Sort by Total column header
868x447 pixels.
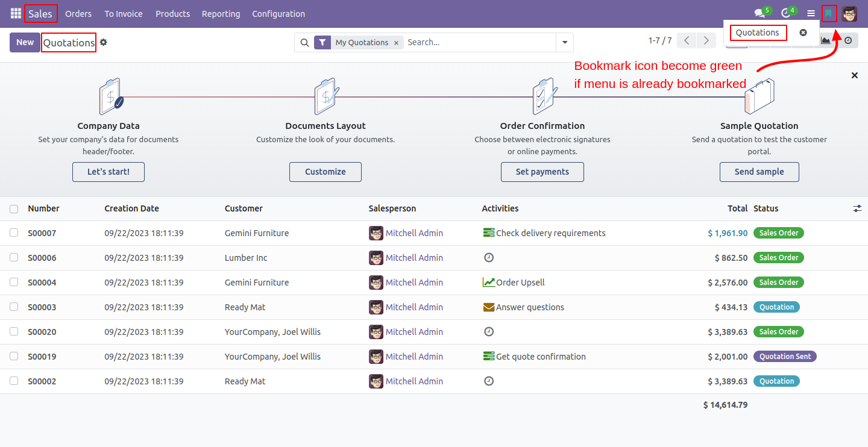[737, 208]
